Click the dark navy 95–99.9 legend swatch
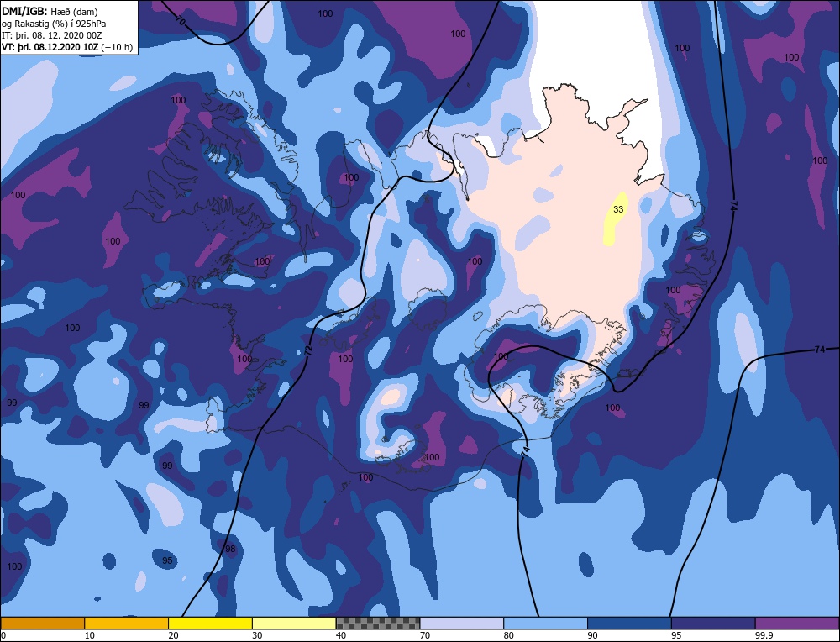The image size is (840, 642). click(713, 623)
